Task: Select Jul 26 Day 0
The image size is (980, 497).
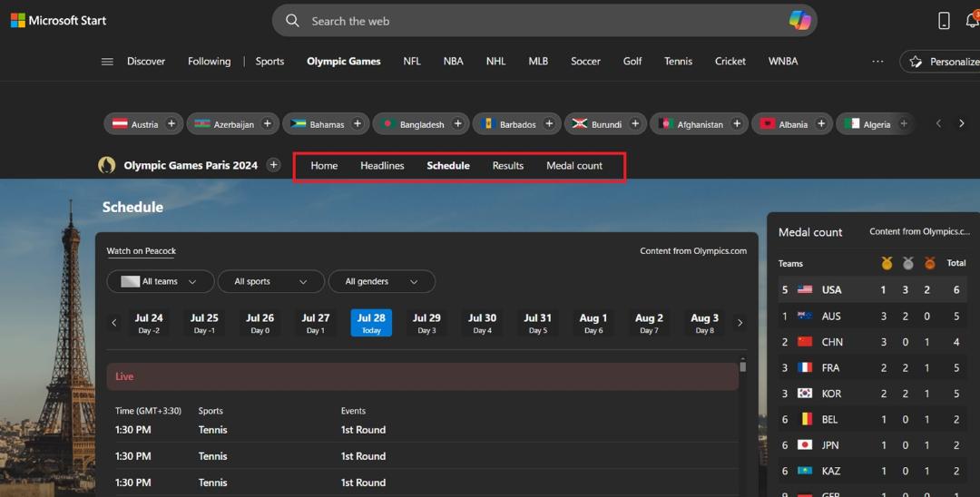Action: 260,323
